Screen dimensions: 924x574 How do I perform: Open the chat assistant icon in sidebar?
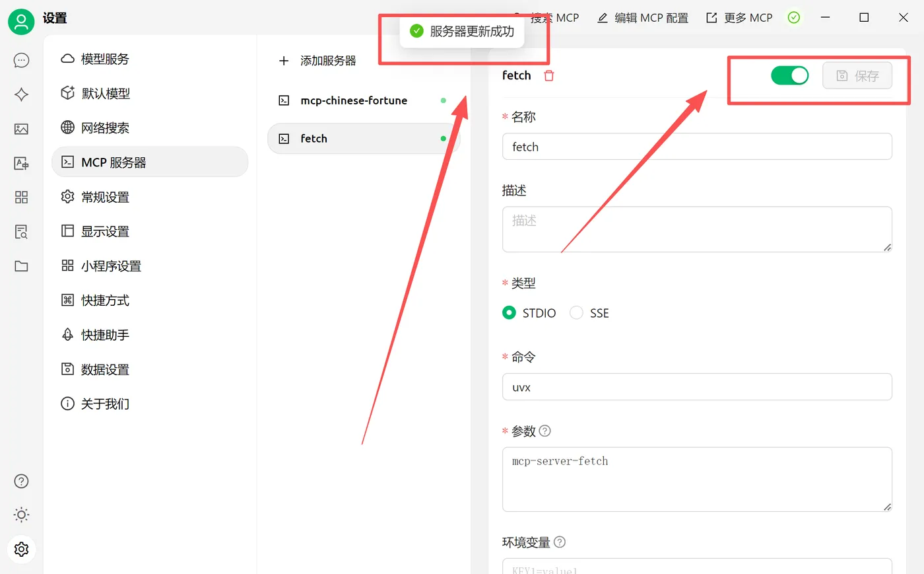[21, 60]
